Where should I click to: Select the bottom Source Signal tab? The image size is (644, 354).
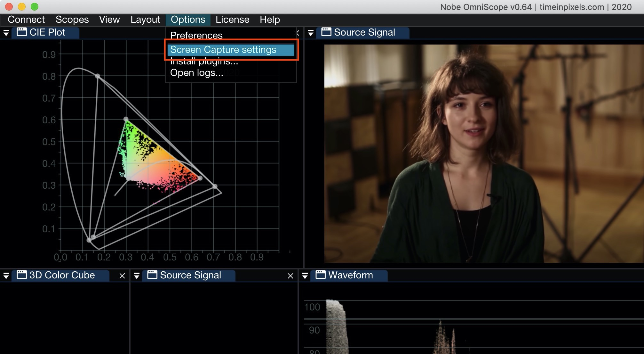click(189, 276)
